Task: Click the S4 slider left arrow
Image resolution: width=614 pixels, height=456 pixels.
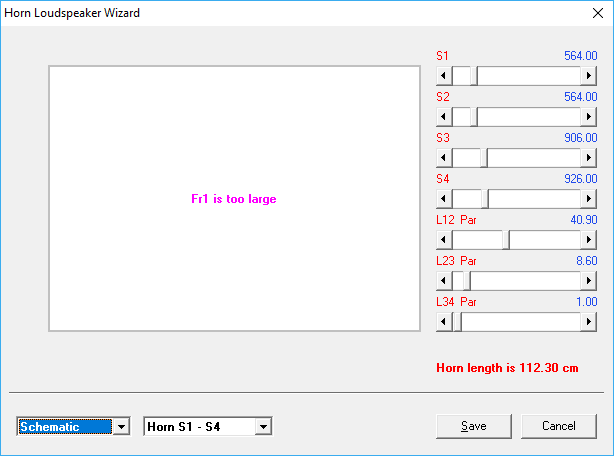Action: click(x=444, y=199)
